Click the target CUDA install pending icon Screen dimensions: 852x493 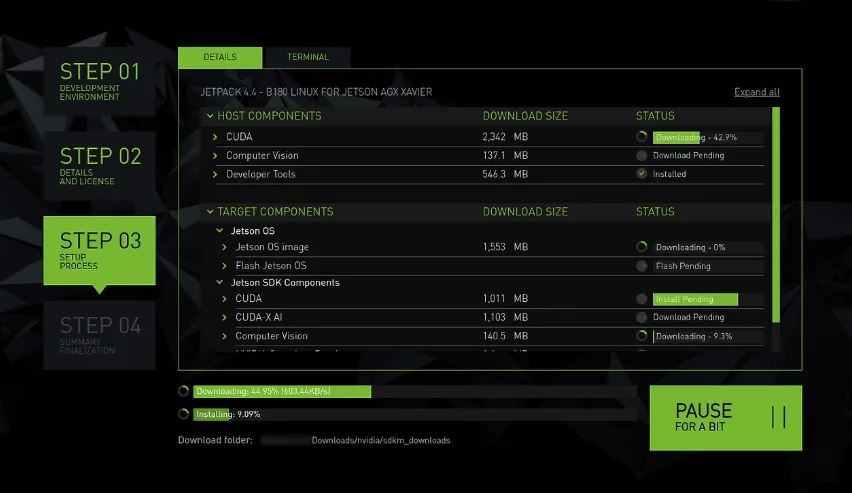642,299
